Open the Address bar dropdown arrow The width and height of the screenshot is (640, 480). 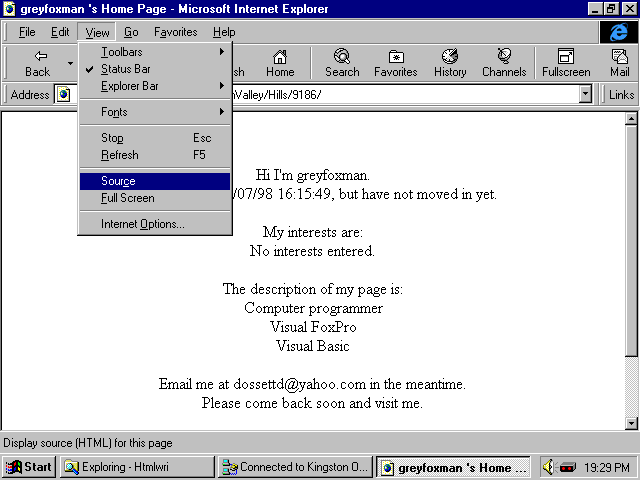click(x=585, y=95)
